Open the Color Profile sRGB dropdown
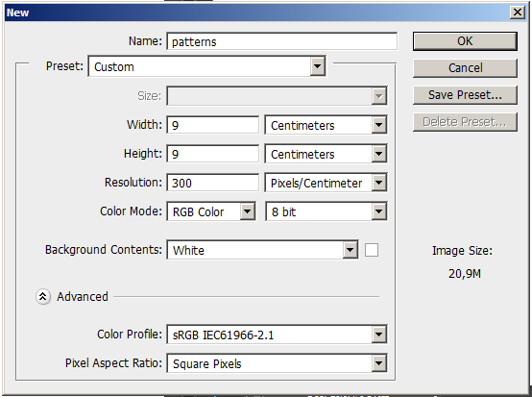 [277, 335]
